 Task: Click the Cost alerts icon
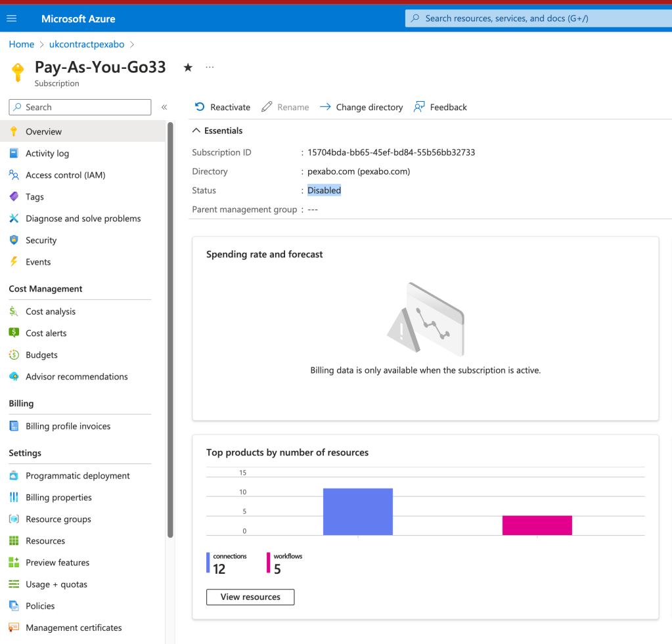pos(14,333)
